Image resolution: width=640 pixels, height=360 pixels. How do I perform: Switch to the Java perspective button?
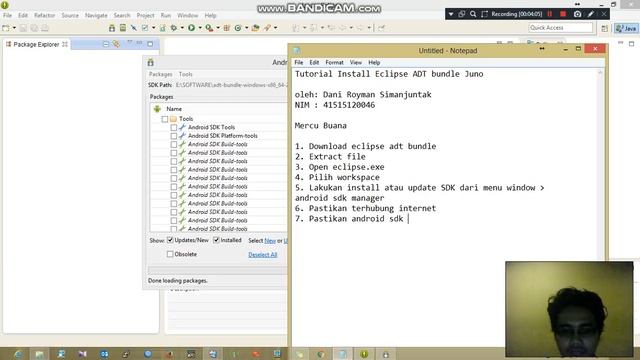(x=627, y=28)
